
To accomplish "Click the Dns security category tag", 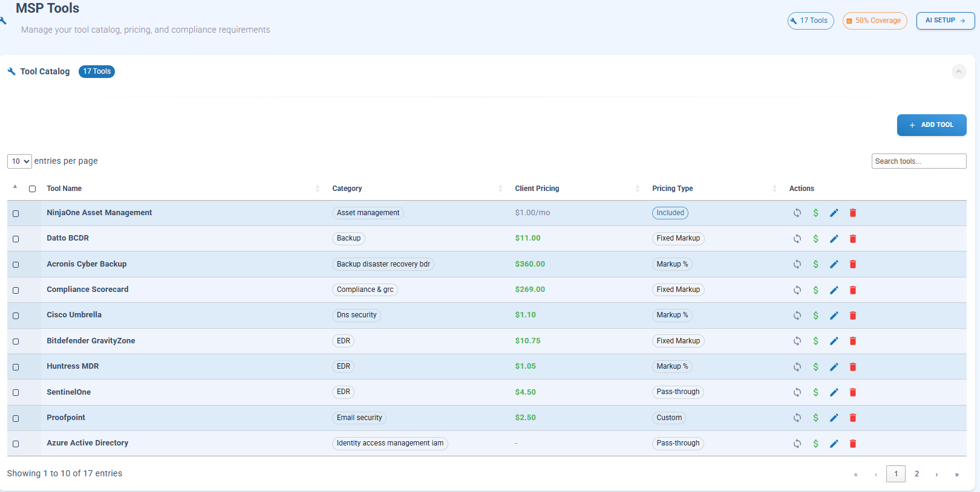I will click(x=356, y=315).
